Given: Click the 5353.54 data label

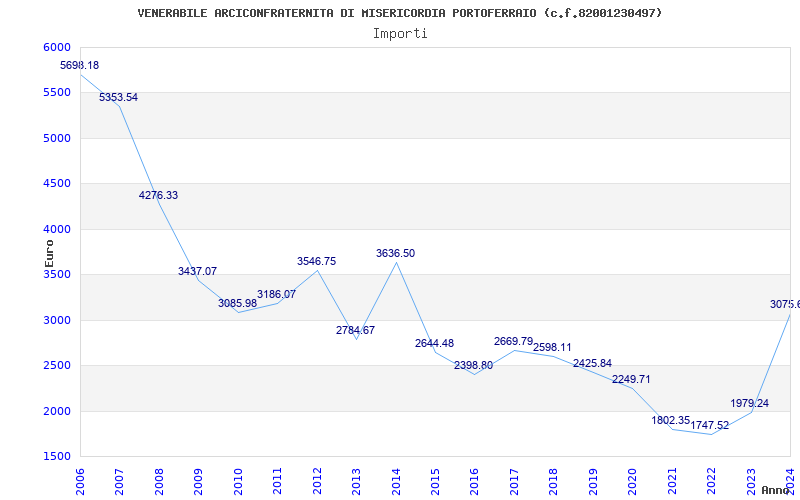Looking at the screenshot, I should (118, 97).
